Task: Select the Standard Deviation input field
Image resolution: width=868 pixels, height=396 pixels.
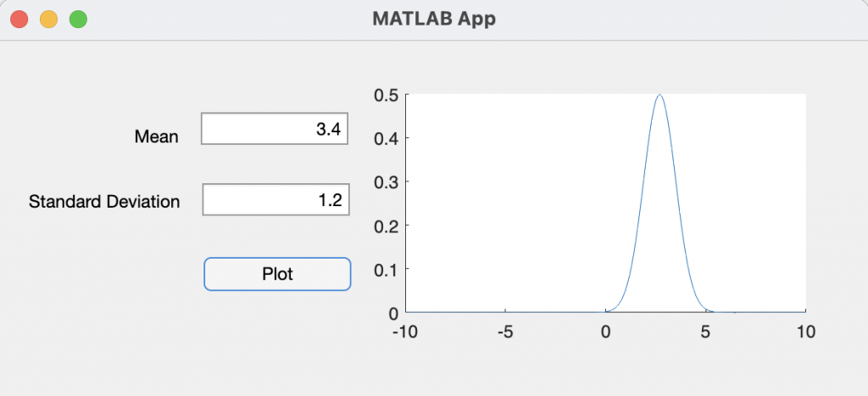Action: [x=275, y=201]
